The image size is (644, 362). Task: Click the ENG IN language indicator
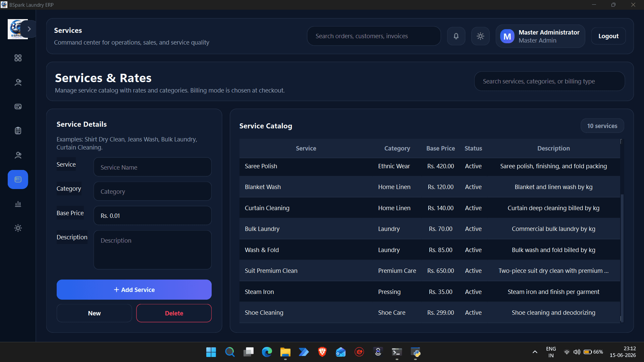[x=551, y=352]
